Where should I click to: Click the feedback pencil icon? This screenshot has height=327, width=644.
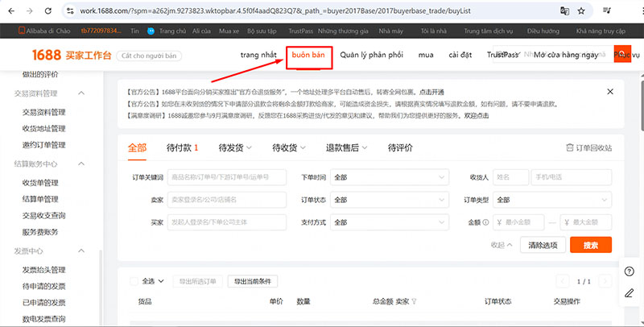[629, 297]
